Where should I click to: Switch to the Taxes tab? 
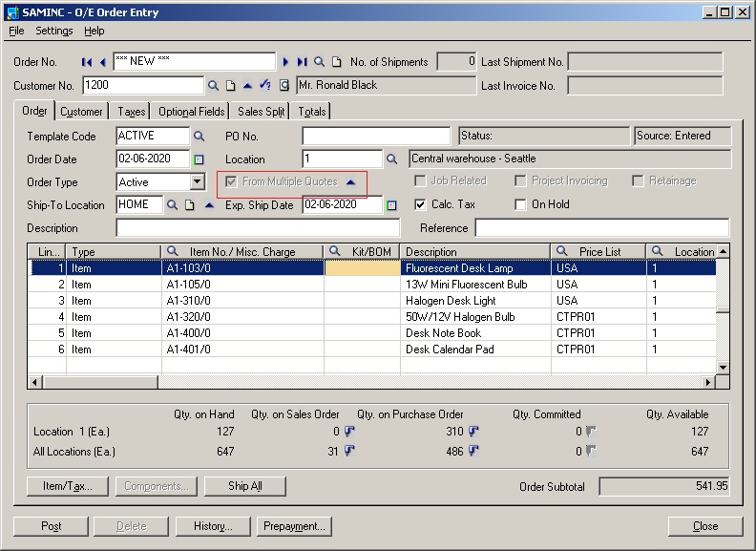tap(132, 112)
